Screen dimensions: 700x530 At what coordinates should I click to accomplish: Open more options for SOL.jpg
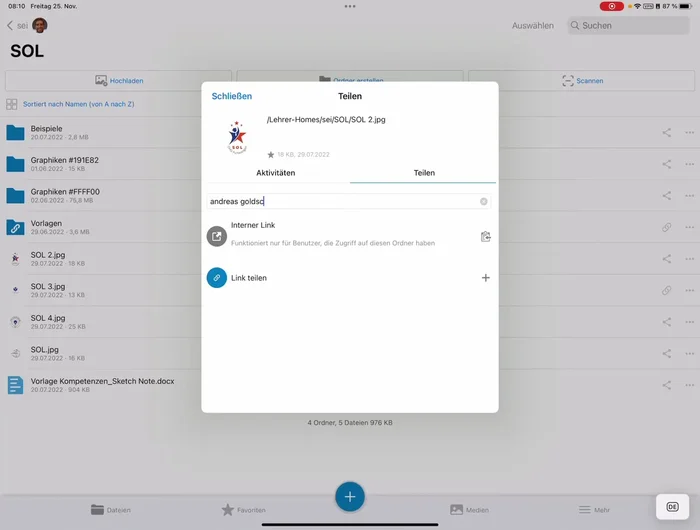point(689,354)
